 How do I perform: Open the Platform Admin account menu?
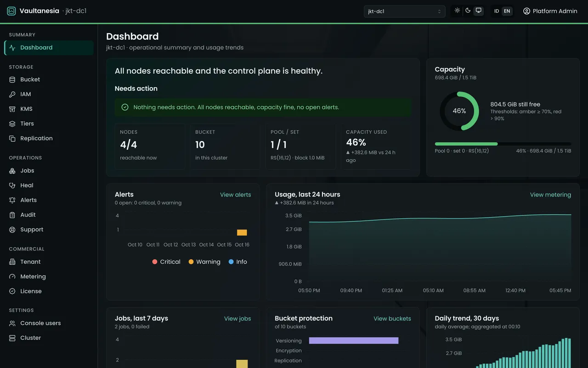(x=550, y=11)
